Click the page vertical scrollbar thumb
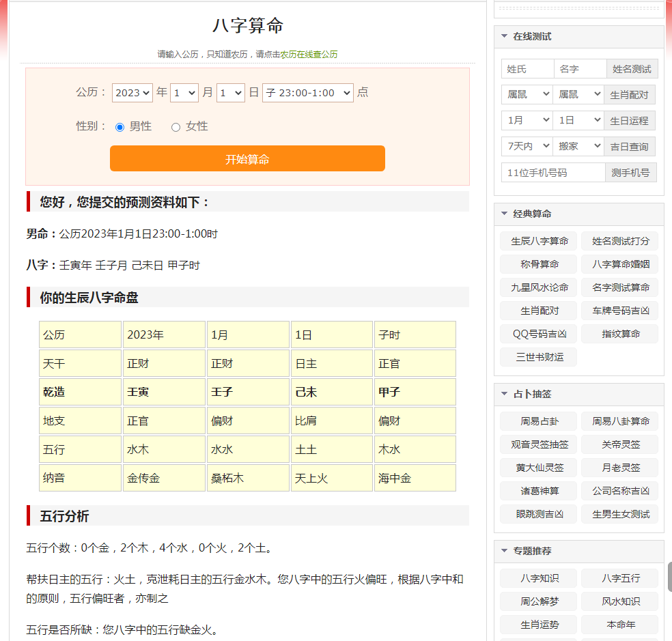The image size is (672, 641). [x=669, y=577]
